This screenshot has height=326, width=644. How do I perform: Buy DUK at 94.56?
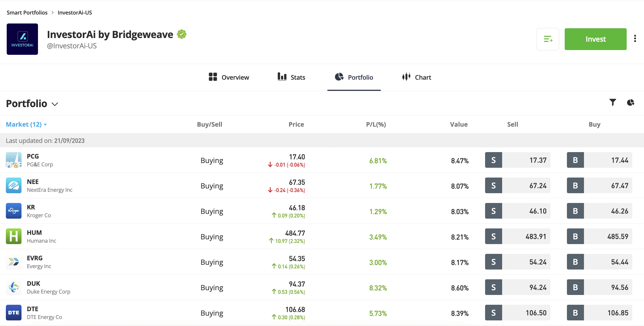599,287
